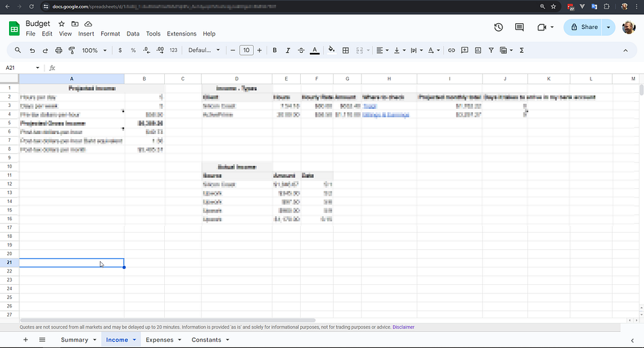Increase decimal places
The height and width of the screenshot is (348, 644).
160,50
